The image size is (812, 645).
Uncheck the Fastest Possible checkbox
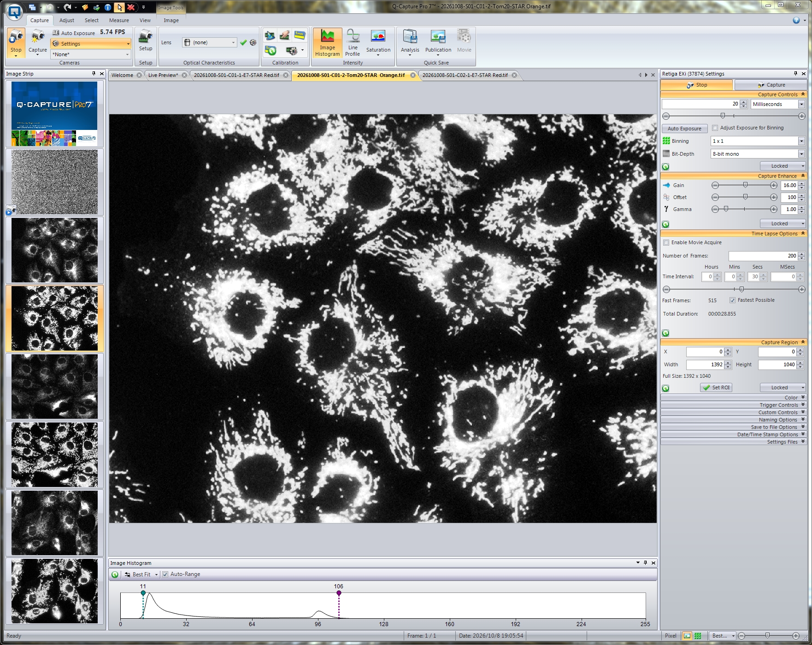click(732, 300)
